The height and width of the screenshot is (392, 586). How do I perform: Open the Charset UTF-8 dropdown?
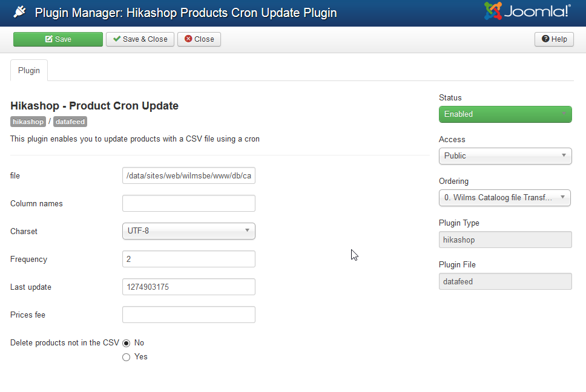[189, 231]
